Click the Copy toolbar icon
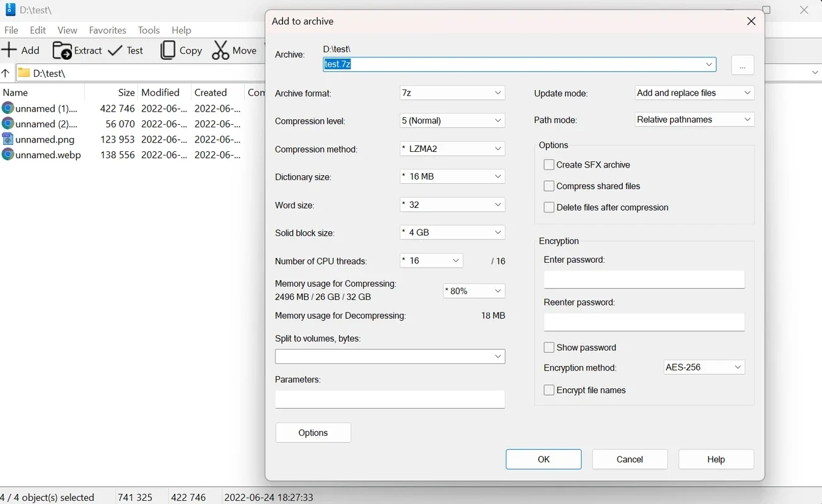Screen dimensions: 822x504 click(x=168, y=50)
